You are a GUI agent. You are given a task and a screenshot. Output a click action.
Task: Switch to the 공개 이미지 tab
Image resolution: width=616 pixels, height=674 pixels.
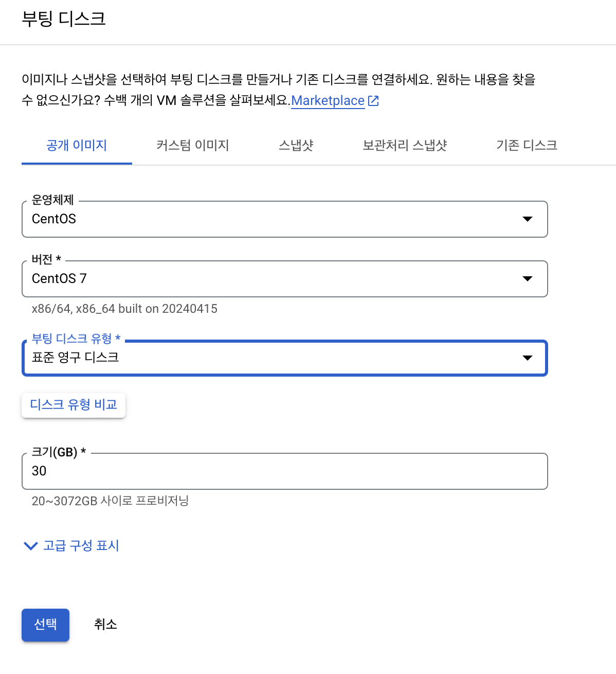point(77,146)
